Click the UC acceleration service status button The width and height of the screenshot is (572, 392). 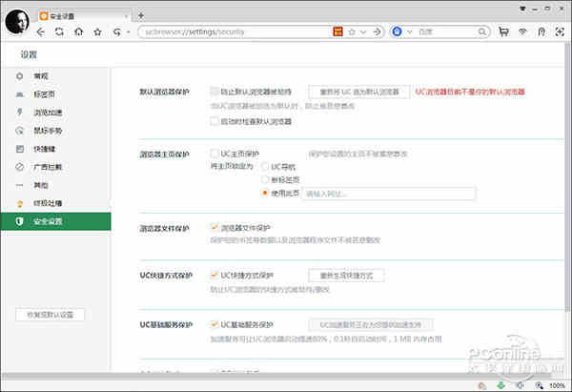(371, 324)
